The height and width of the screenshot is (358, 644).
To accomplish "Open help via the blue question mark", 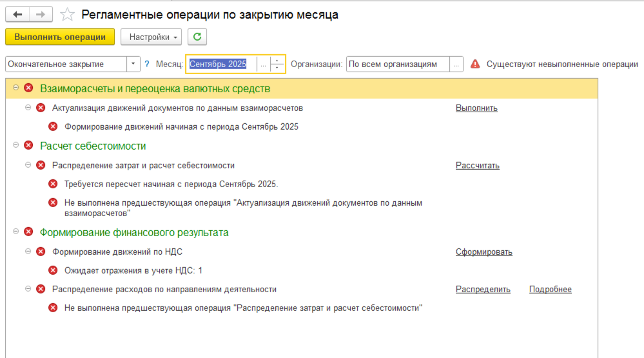I will click(x=147, y=64).
